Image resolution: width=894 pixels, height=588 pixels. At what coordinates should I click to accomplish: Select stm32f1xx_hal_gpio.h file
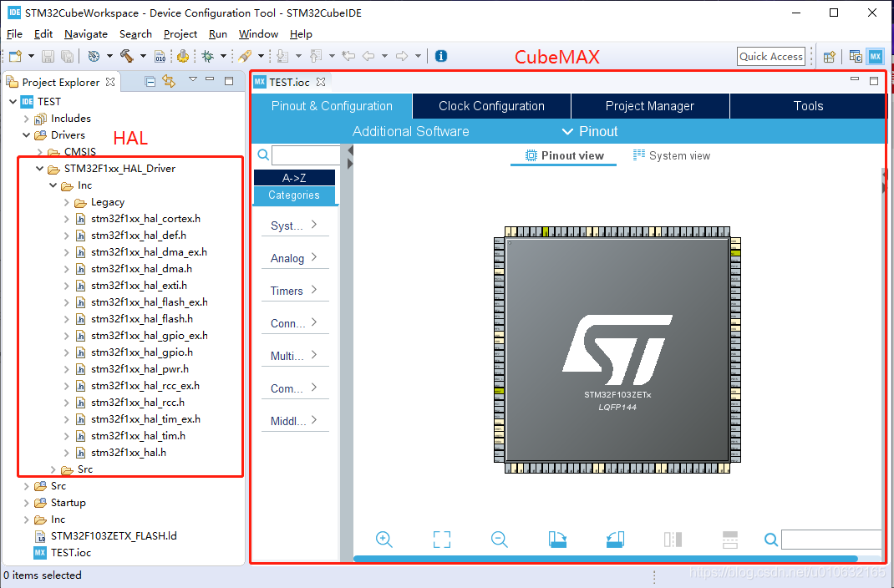click(x=142, y=352)
